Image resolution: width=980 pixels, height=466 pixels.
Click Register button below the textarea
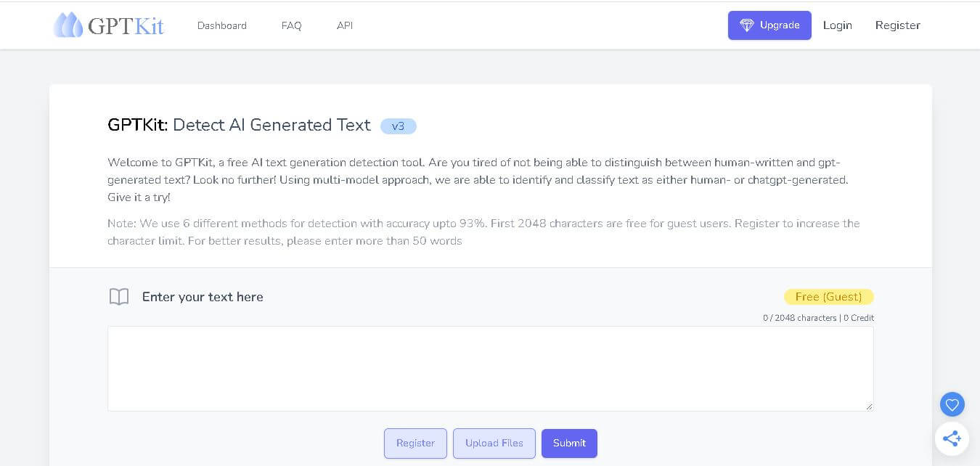pyautogui.click(x=415, y=443)
